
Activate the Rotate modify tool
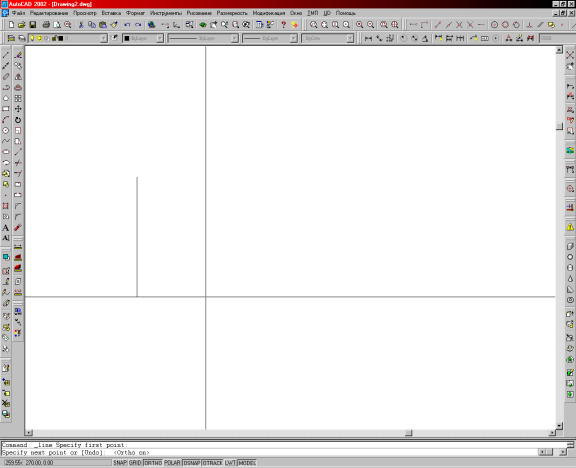tap(18, 120)
